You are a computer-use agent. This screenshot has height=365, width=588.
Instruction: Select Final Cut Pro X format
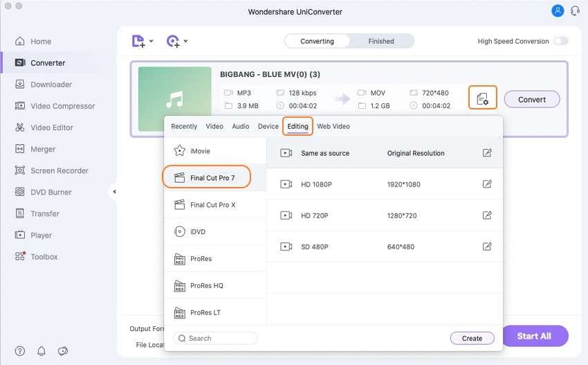pos(212,205)
